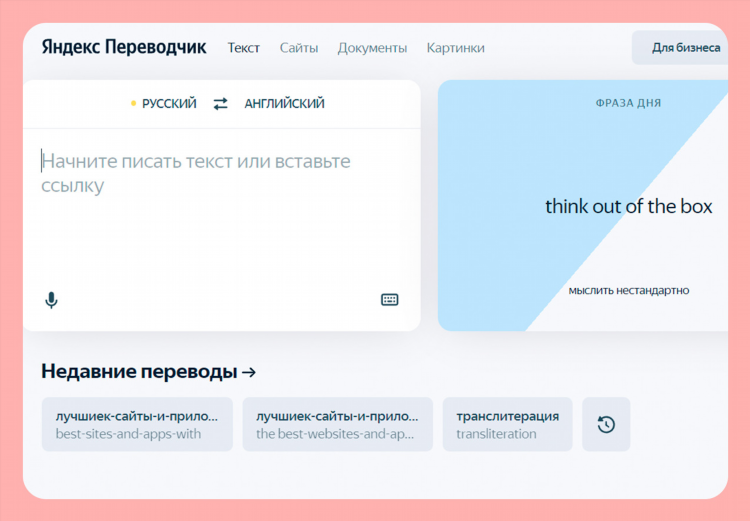Swap languages with the arrows icon

point(221,103)
